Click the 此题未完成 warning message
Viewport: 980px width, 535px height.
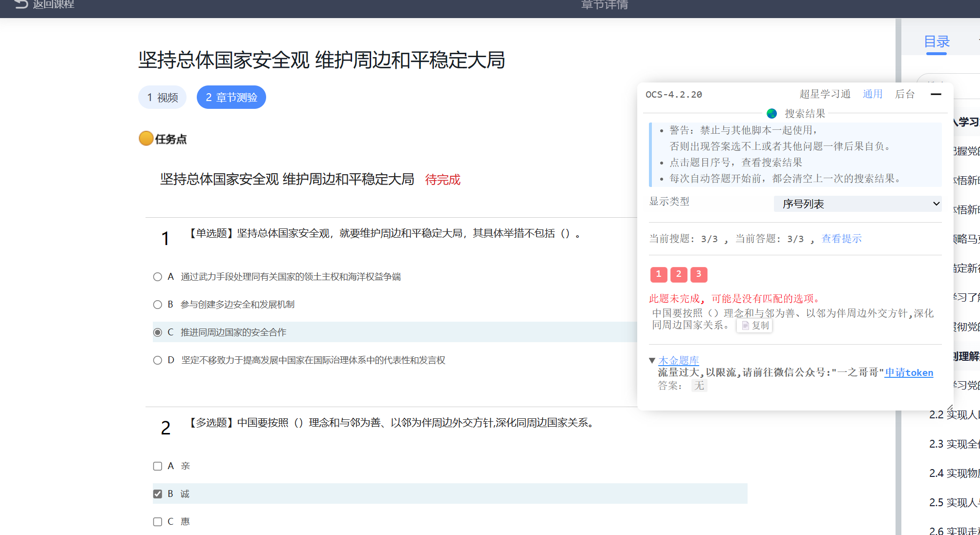tap(736, 299)
